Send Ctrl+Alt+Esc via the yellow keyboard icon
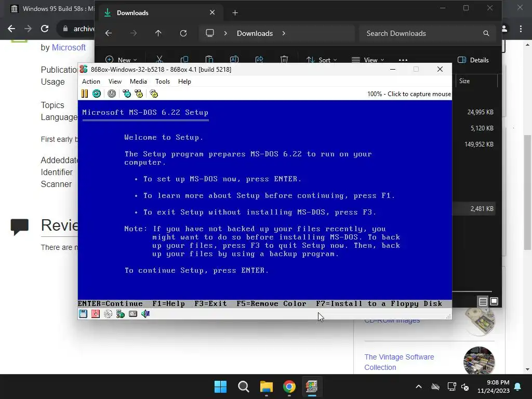 click(x=139, y=94)
